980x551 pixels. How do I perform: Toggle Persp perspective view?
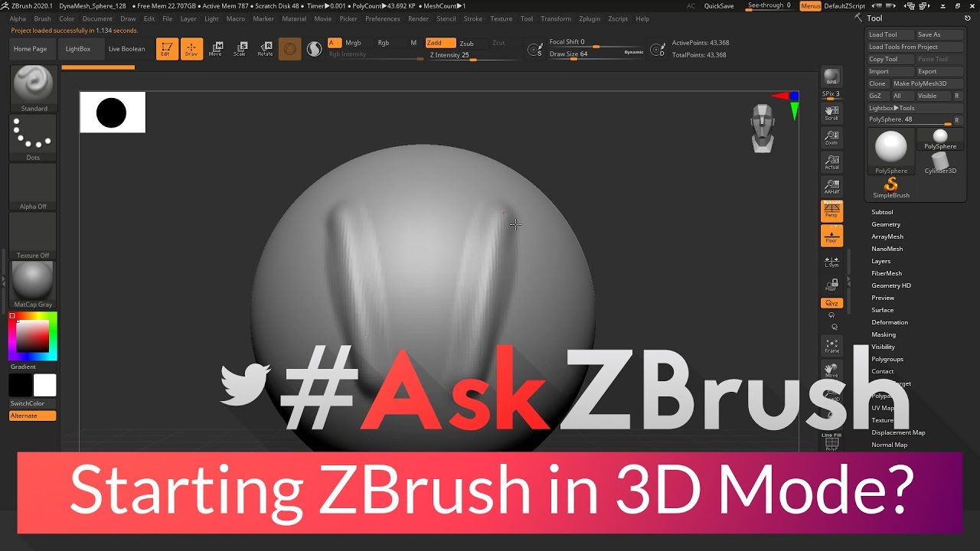point(831,211)
